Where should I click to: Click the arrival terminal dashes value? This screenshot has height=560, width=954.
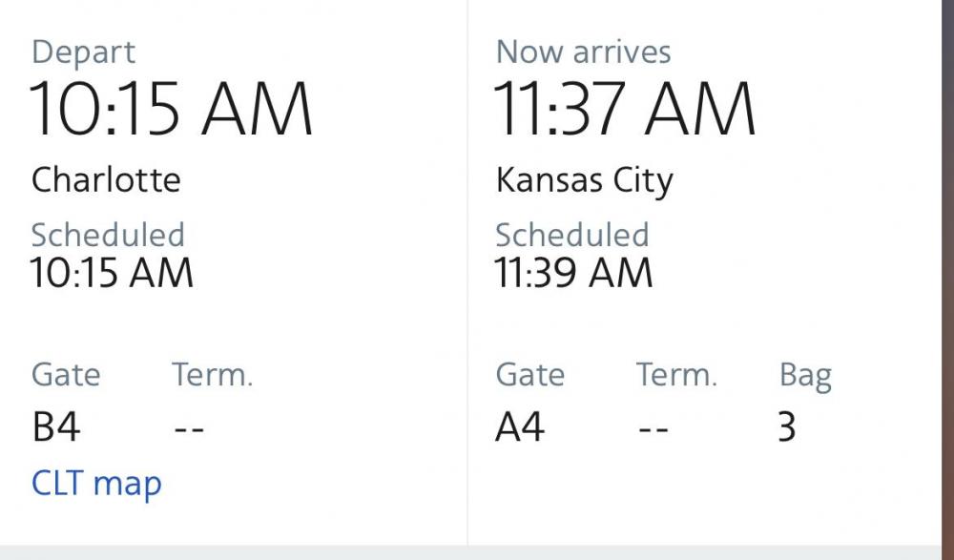tap(653, 428)
